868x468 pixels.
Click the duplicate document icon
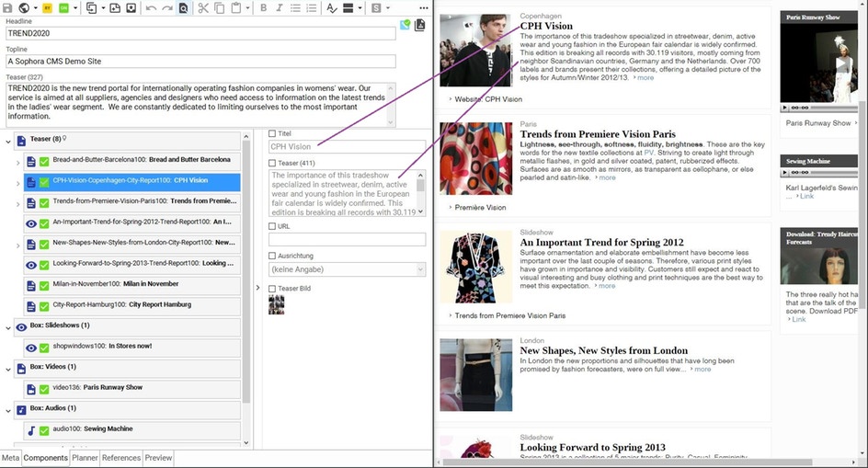point(91,7)
